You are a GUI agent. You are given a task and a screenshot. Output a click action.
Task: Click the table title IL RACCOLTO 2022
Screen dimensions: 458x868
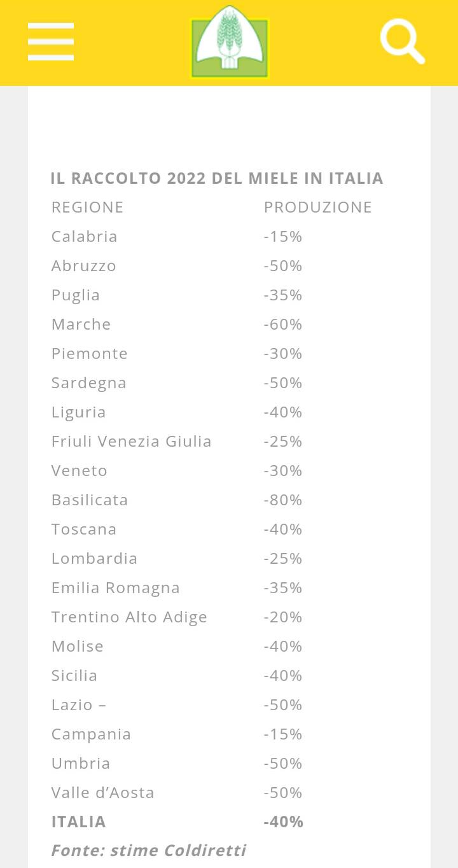tap(217, 178)
